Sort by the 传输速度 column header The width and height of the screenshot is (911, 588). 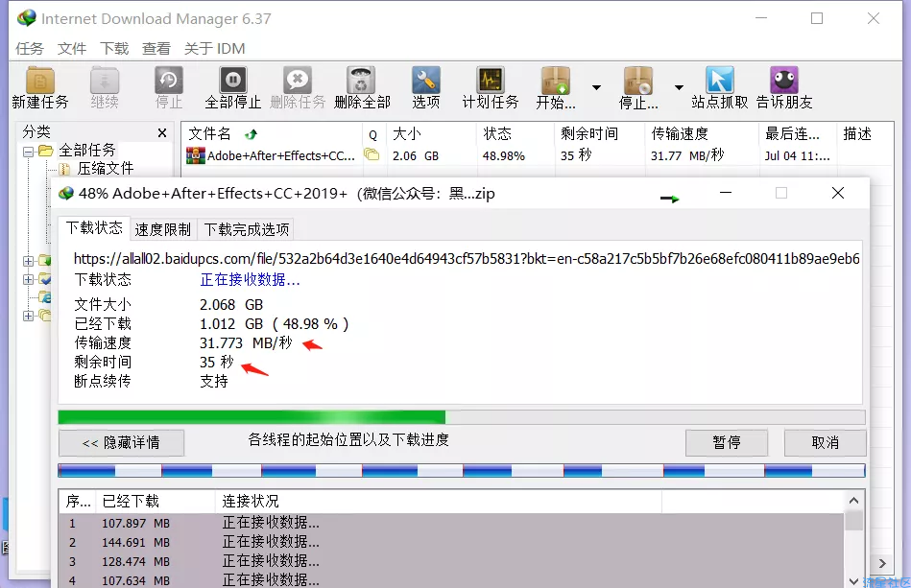702,134
